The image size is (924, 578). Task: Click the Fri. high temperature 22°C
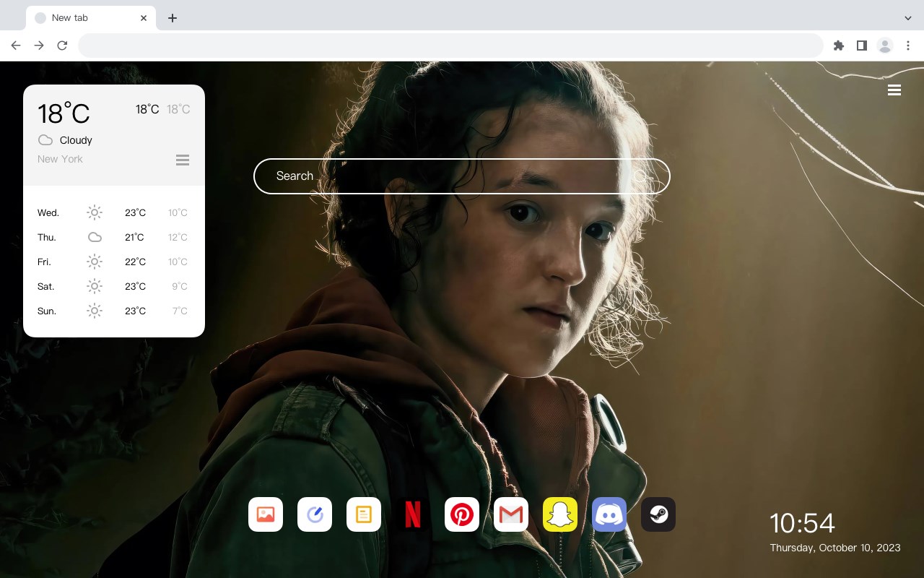(x=135, y=262)
